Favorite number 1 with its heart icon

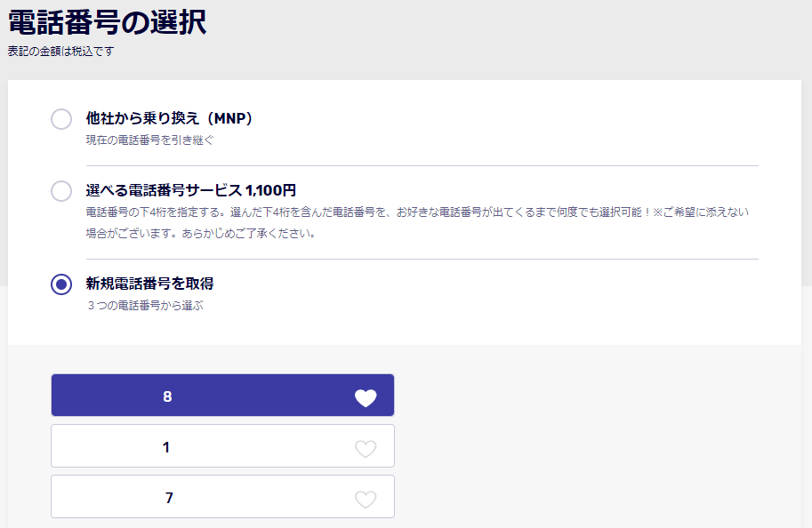click(x=366, y=448)
